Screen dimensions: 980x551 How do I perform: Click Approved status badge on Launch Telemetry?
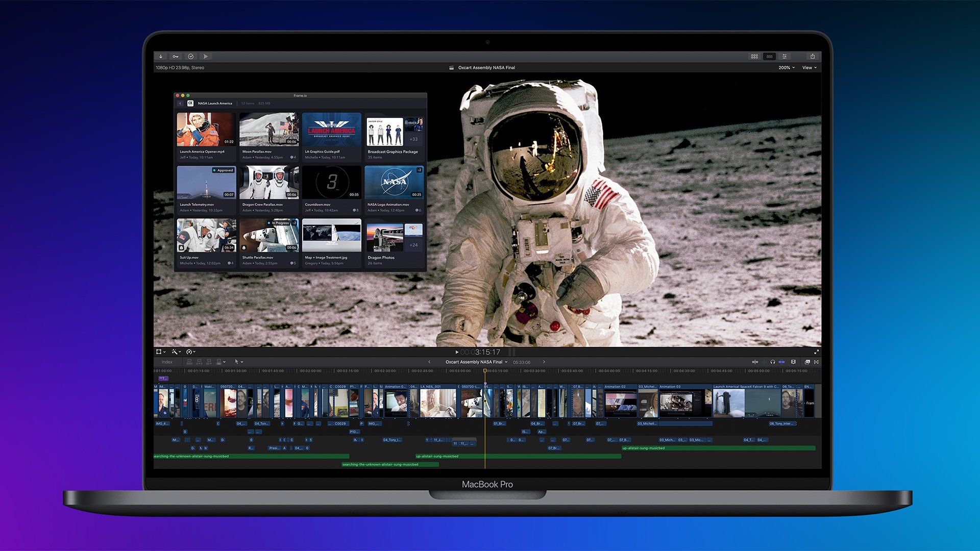(x=223, y=170)
